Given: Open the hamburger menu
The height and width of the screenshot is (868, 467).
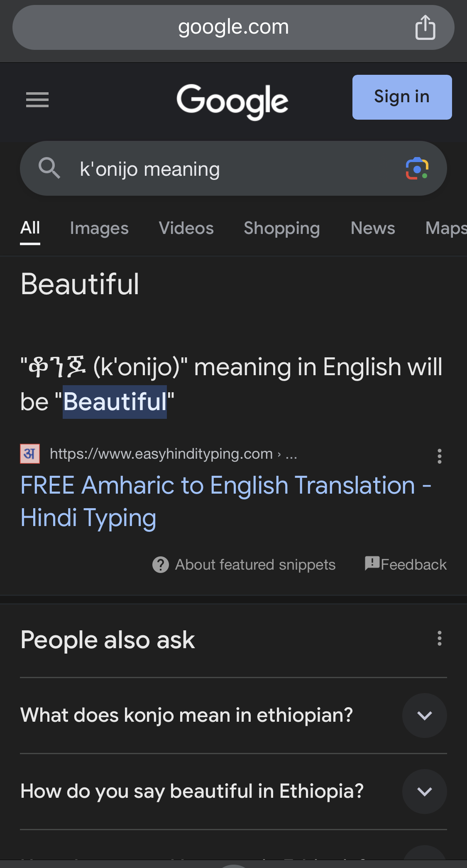Looking at the screenshot, I should (37, 100).
